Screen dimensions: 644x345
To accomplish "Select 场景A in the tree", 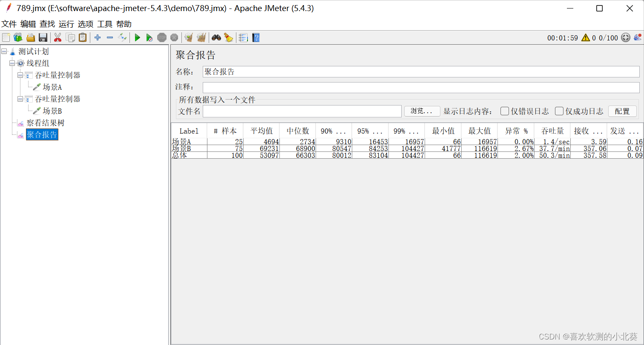I will click(x=52, y=87).
